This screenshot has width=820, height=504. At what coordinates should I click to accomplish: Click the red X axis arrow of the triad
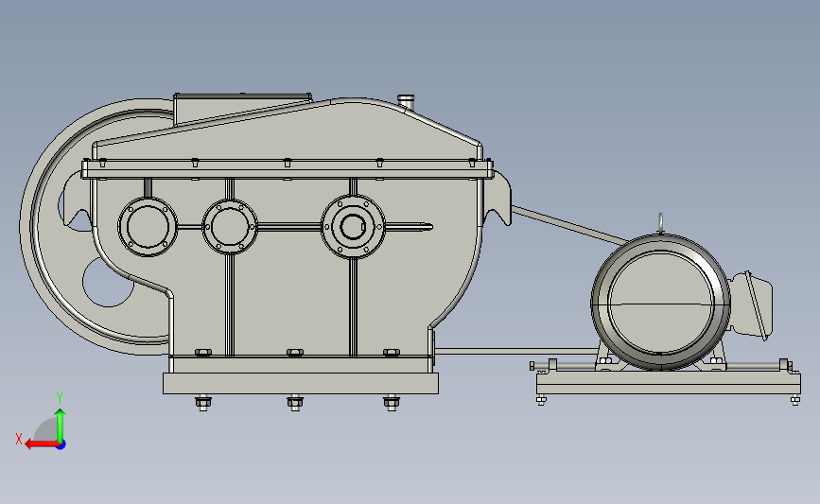click(x=42, y=444)
